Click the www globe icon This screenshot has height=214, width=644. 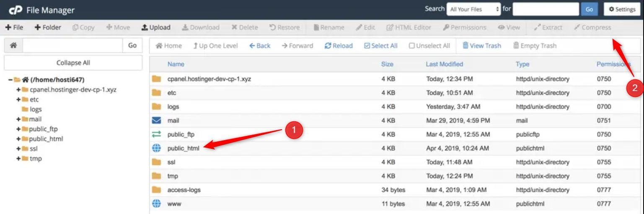click(157, 204)
